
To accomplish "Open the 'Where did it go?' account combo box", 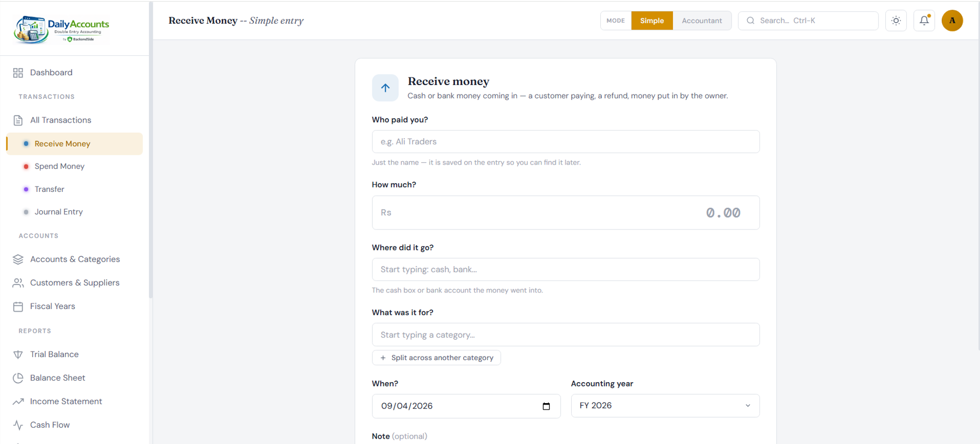I will coord(566,269).
